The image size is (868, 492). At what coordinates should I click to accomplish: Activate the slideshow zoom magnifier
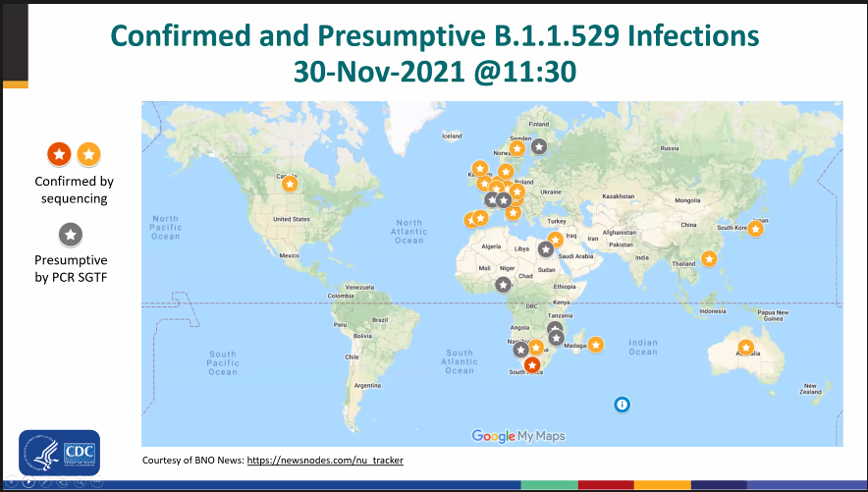tap(80, 482)
